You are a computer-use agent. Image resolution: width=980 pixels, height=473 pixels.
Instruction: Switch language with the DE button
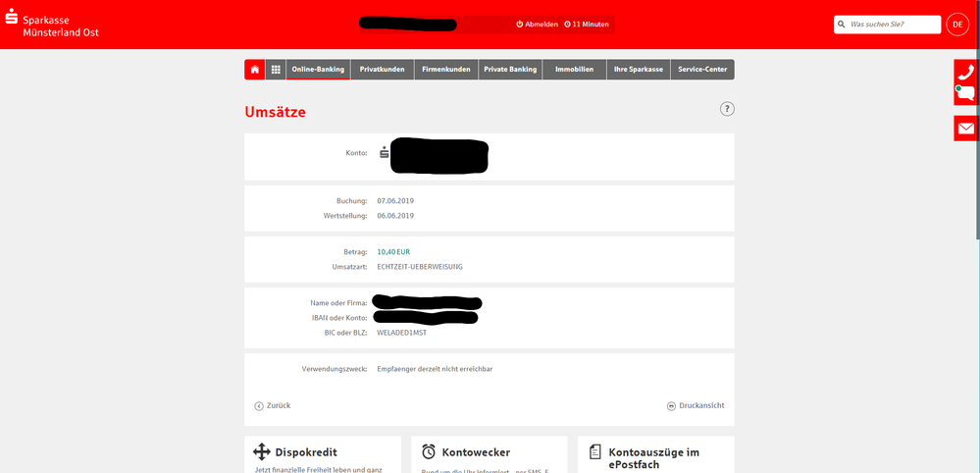click(x=957, y=25)
